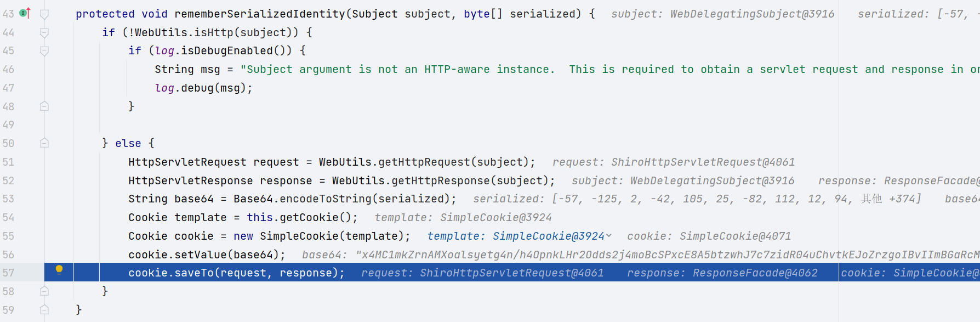Expand the template SimpleCookie@3924 inline value chevron

[x=608, y=236]
